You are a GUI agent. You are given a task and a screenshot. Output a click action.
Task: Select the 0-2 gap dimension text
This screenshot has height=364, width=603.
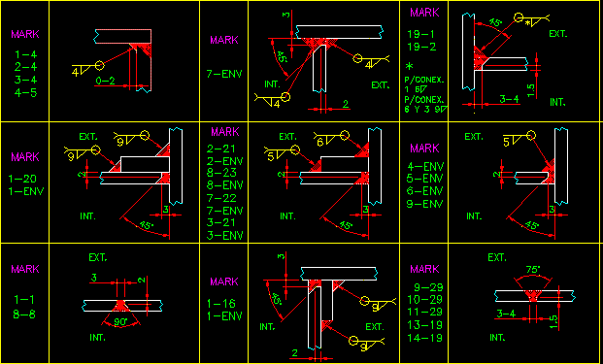pyautogui.click(x=105, y=81)
